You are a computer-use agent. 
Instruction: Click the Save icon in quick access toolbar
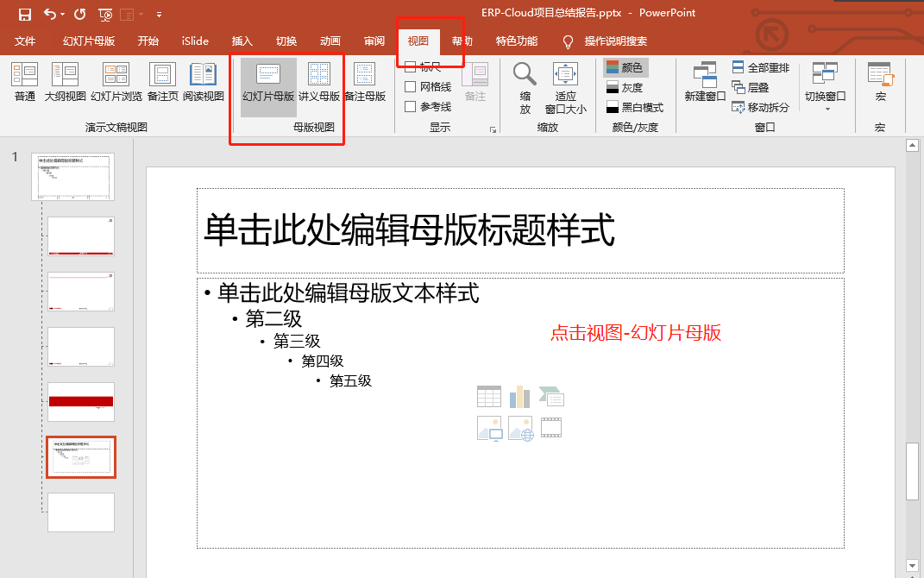[25, 14]
